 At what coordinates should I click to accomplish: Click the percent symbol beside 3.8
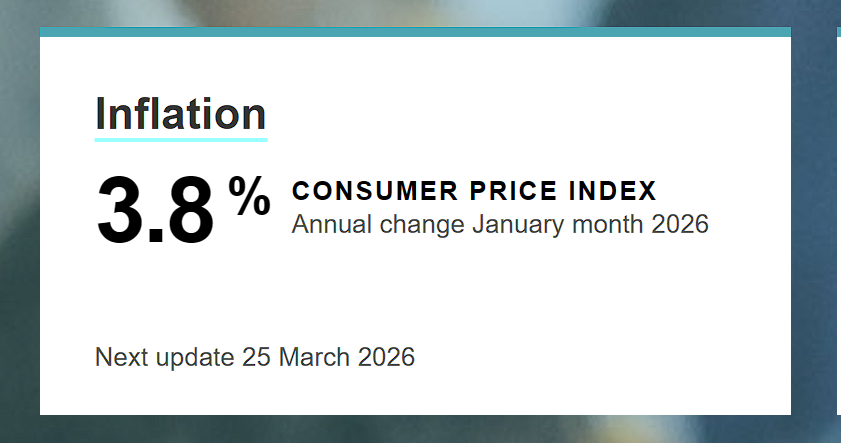coord(249,195)
